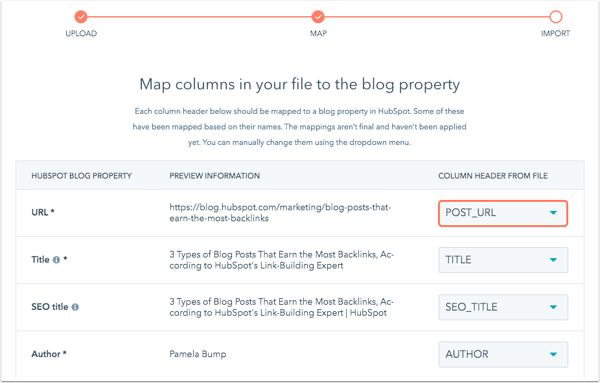
Task: Click the SEO title preview ending '| HubSpot'
Action: [282, 307]
